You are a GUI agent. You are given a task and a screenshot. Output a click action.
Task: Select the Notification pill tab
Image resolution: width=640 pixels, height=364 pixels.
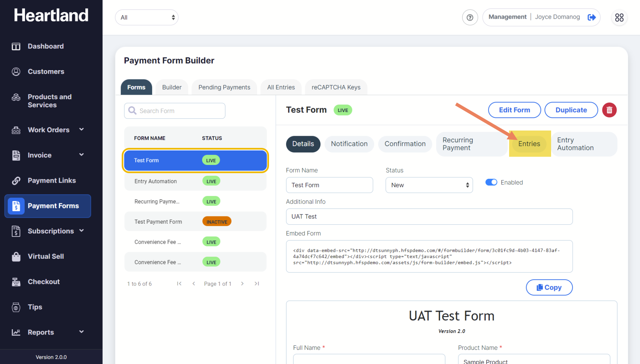[349, 144]
